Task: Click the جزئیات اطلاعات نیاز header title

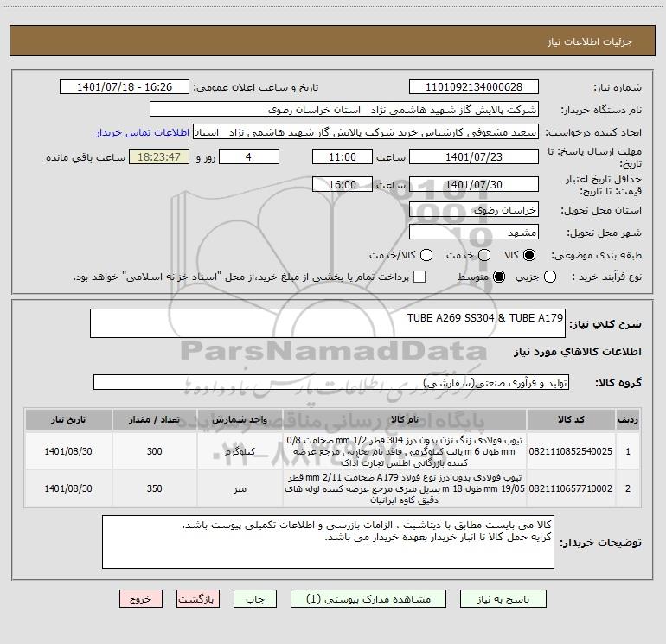Action: click(x=590, y=41)
